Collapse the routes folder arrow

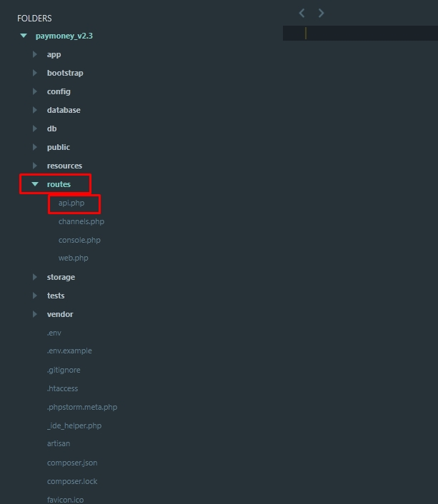coord(35,184)
